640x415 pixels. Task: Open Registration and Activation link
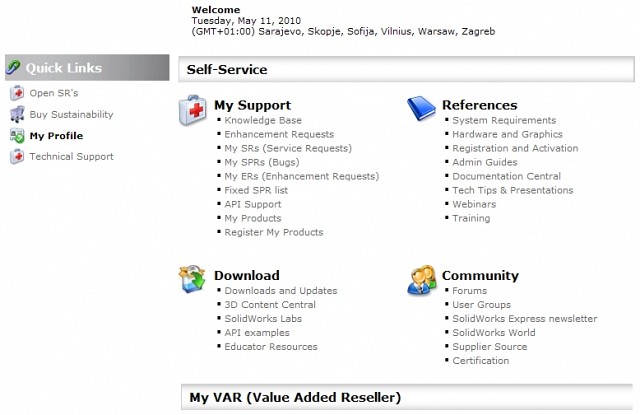click(515, 148)
